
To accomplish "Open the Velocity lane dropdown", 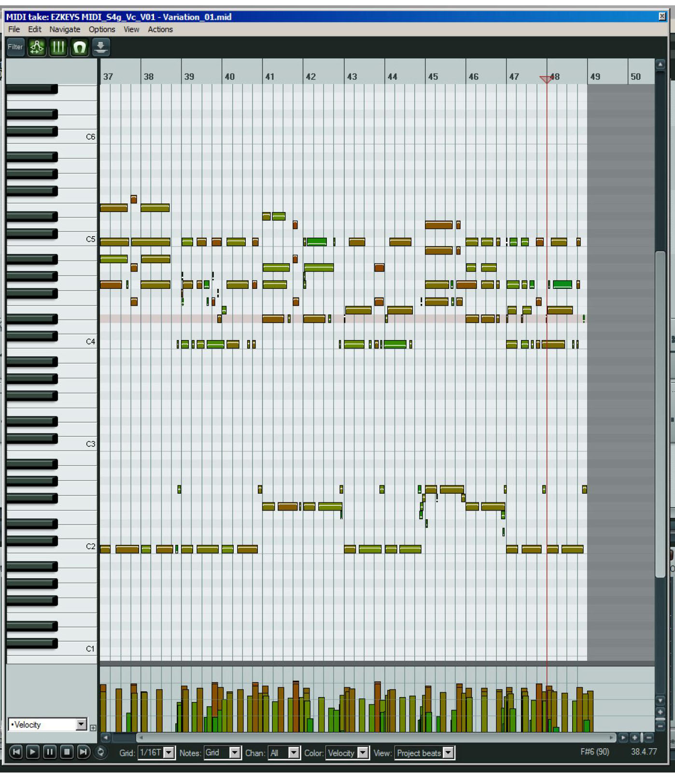I will [81, 725].
